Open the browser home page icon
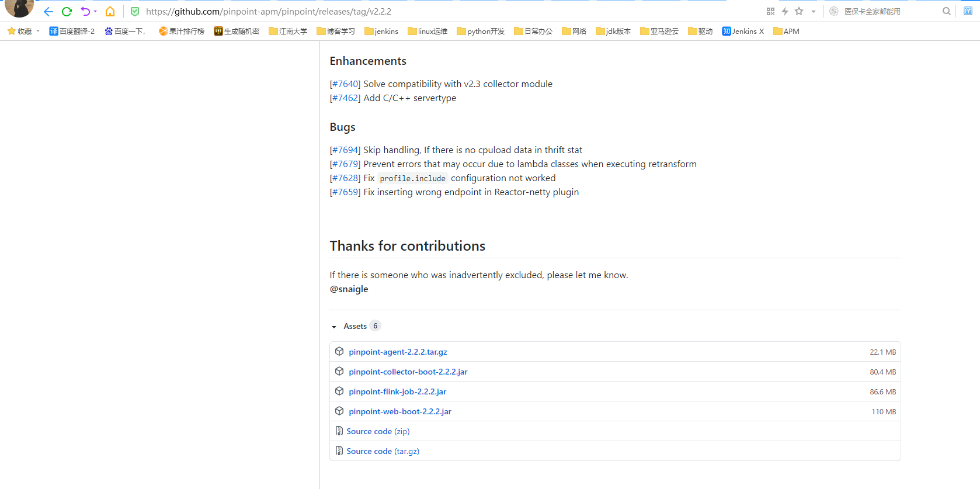Image resolution: width=980 pixels, height=499 pixels. pyautogui.click(x=110, y=12)
